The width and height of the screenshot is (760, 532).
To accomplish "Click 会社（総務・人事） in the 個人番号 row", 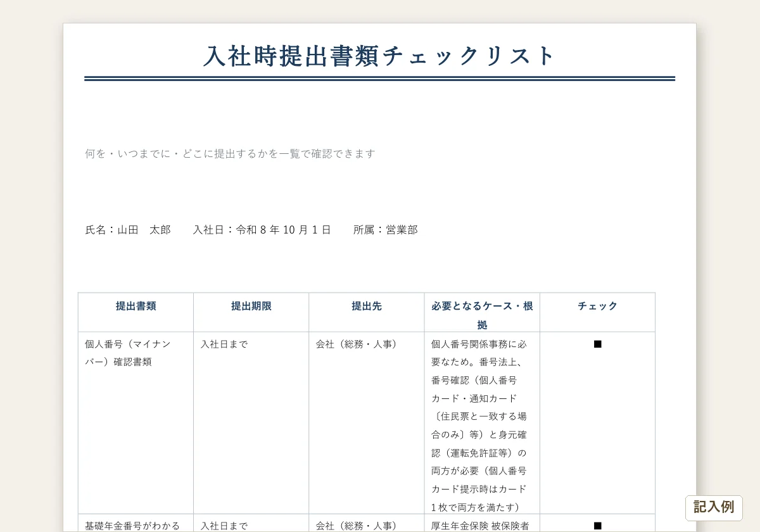I will click(x=358, y=344).
